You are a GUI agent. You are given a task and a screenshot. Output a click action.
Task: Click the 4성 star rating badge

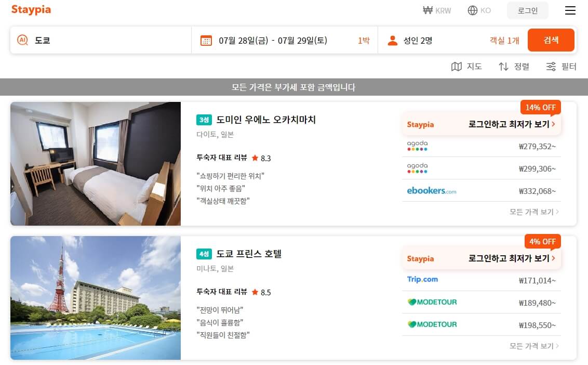point(204,254)
